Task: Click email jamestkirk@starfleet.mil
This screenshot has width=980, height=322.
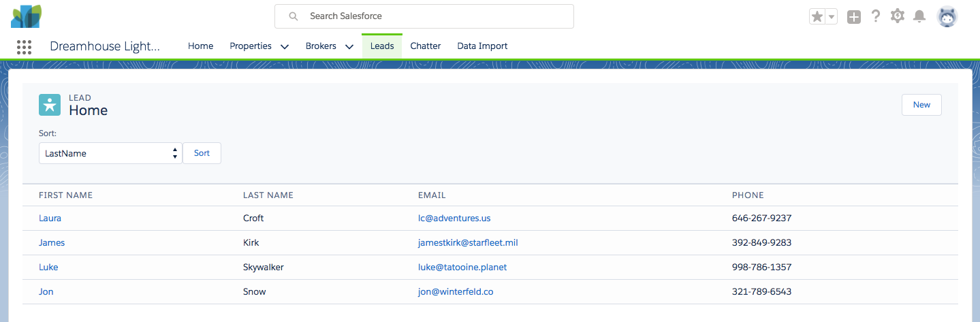Action: (469, 243)
